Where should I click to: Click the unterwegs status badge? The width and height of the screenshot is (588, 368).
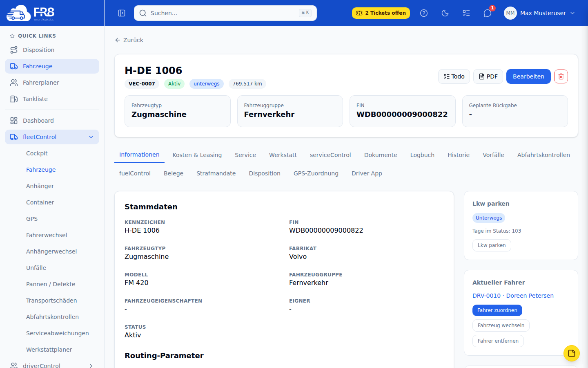207,84
